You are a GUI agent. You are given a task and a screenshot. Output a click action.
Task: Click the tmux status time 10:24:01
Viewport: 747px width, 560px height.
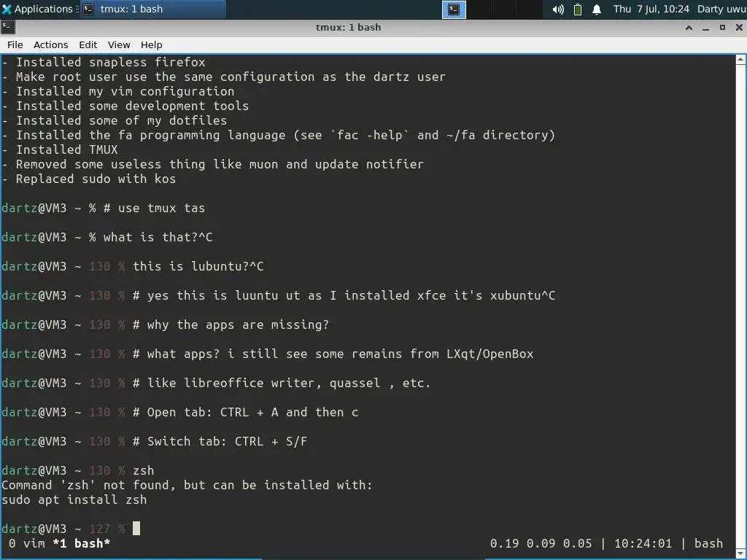coord(643,543)
